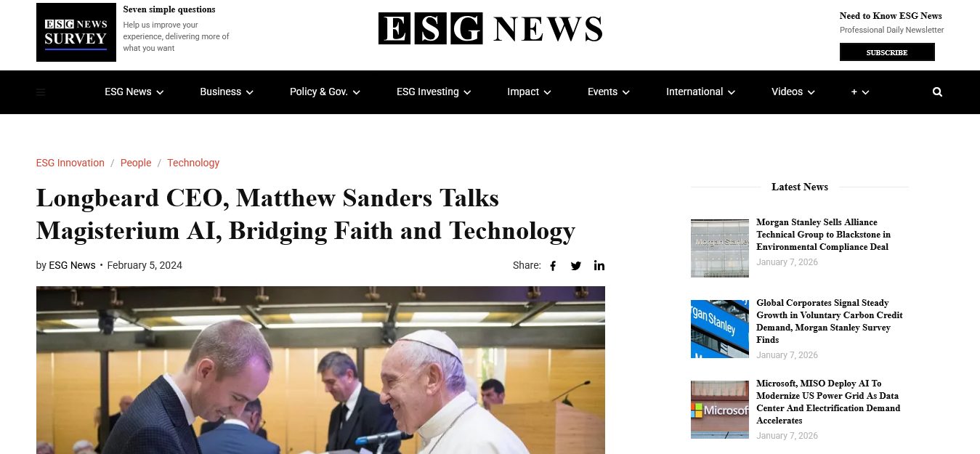Open the Technology category link

[193, 163]
